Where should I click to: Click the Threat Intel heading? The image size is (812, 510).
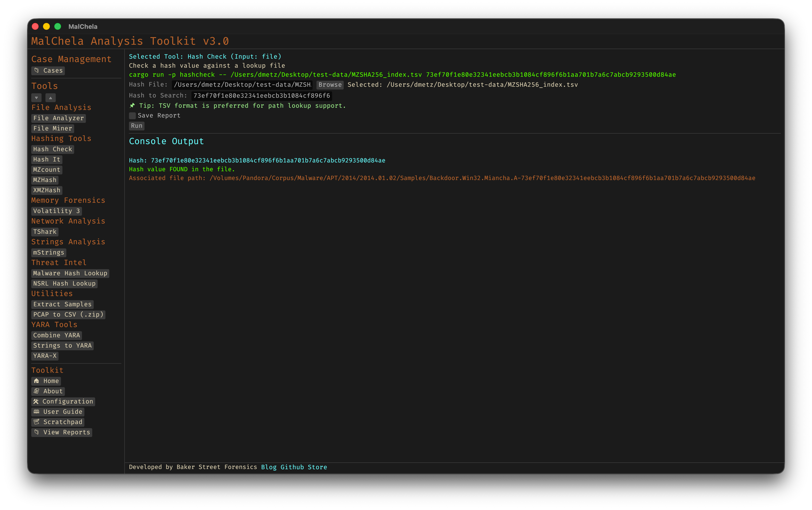(x=59, y=263)
